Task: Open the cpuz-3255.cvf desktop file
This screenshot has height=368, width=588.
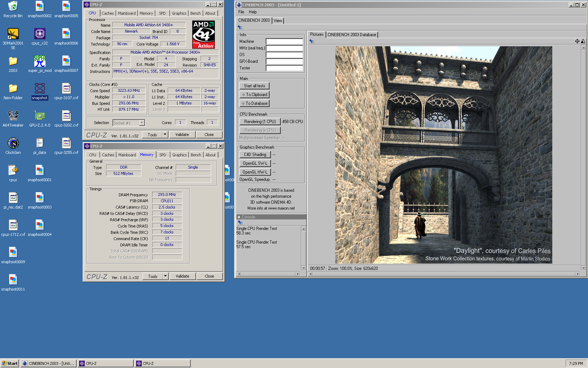Action: pos(66,146)
